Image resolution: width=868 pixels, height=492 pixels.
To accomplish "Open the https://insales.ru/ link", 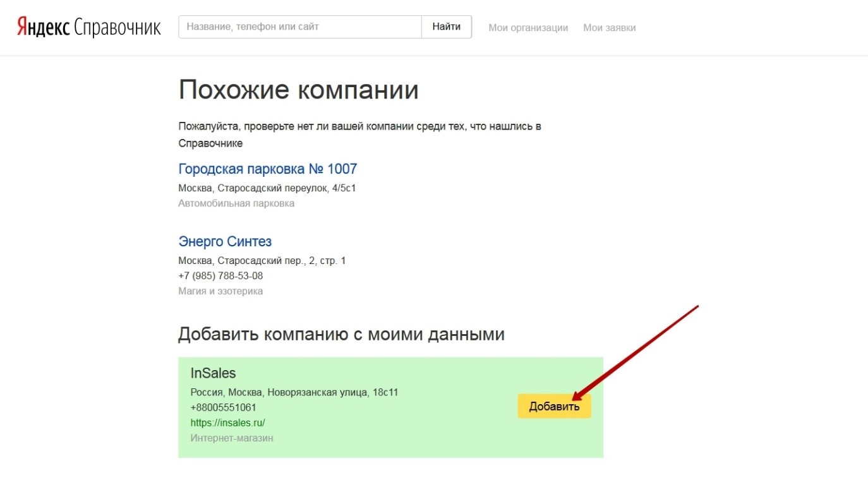I will [x=228, y=423].
